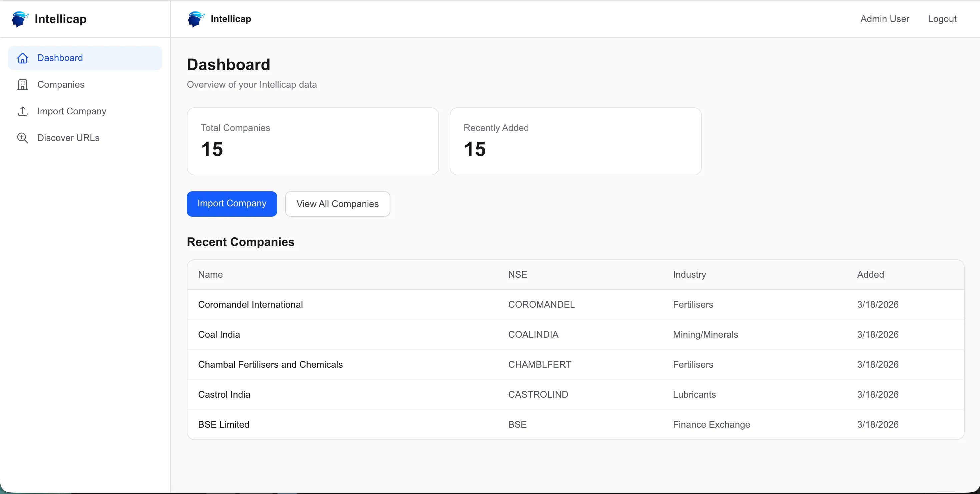
Task: Select the Castrol India row name
Action: (x=224, y=395)
